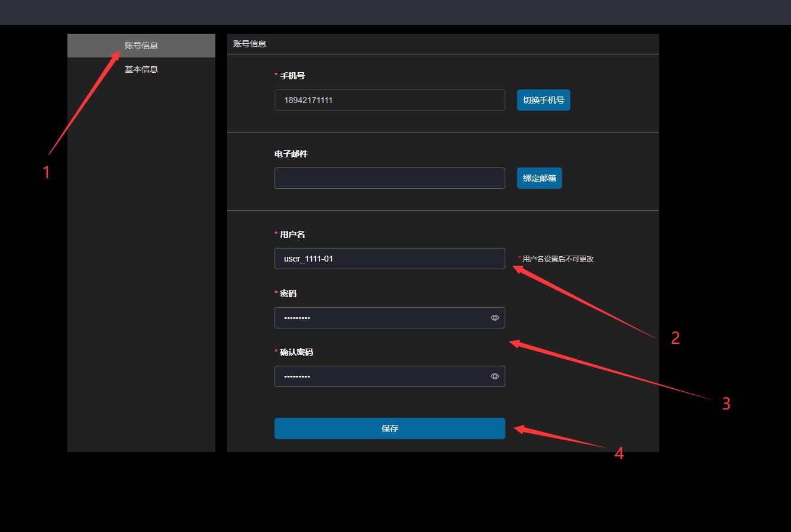Image resolution: width=791 pixels, height=532 pixels.
Task: Click the 手机号 input field
Action: 390,100
